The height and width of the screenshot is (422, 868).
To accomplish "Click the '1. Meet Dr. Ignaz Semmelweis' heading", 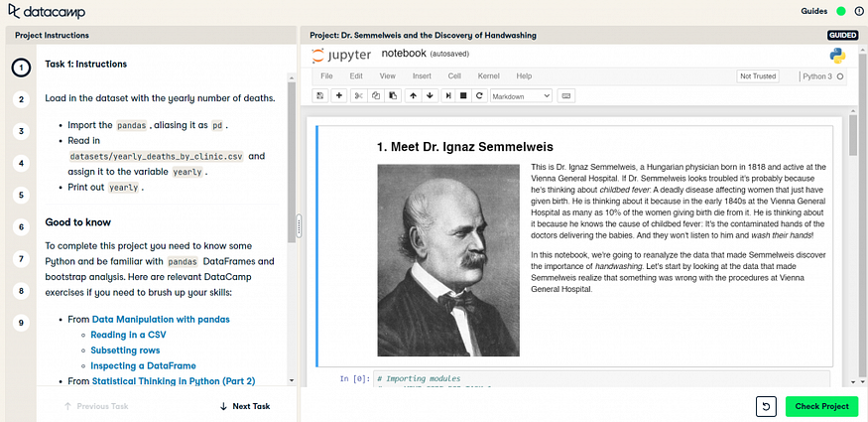I will 465,147.
